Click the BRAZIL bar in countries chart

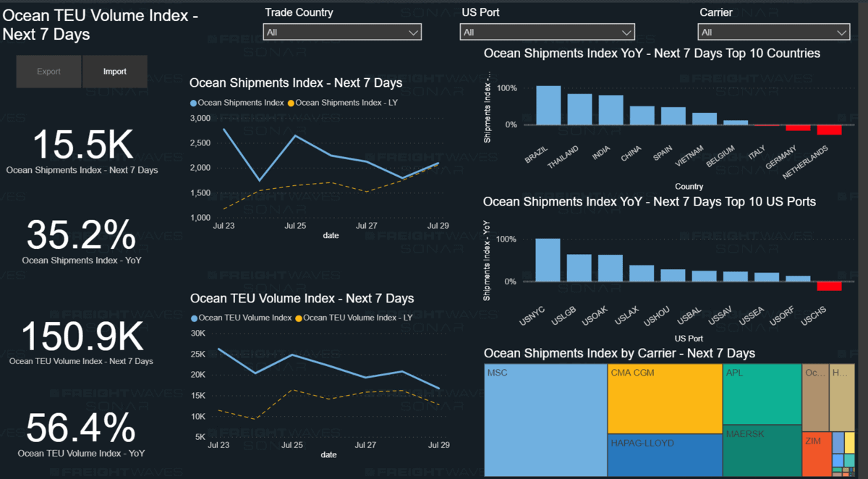pyautogui.click(x=548, y=106)
